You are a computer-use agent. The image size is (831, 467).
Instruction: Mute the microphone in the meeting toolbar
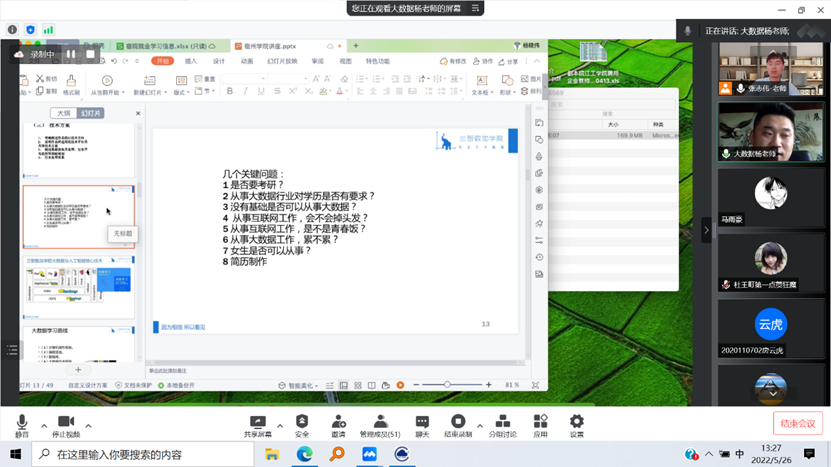[21, 423]
